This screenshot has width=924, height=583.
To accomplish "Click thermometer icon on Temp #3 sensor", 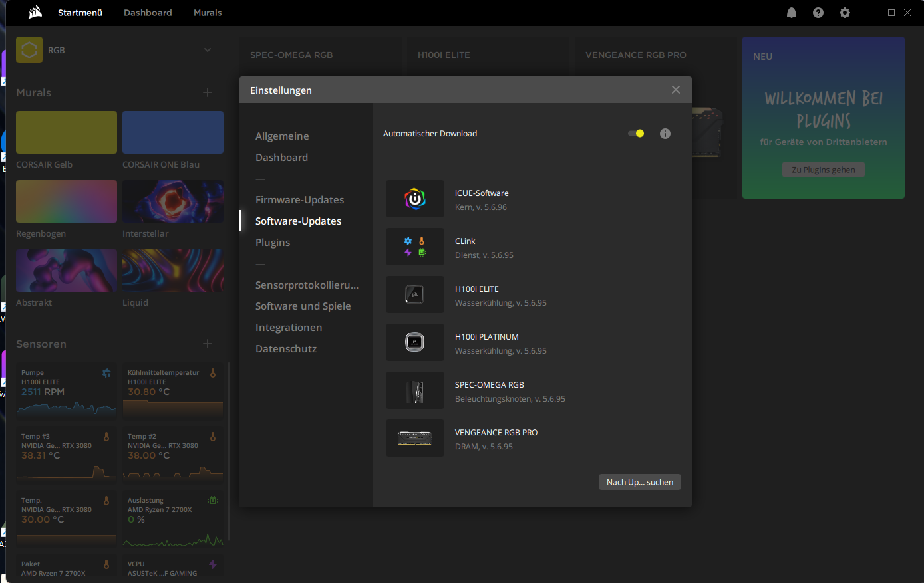I will (106, 437).
